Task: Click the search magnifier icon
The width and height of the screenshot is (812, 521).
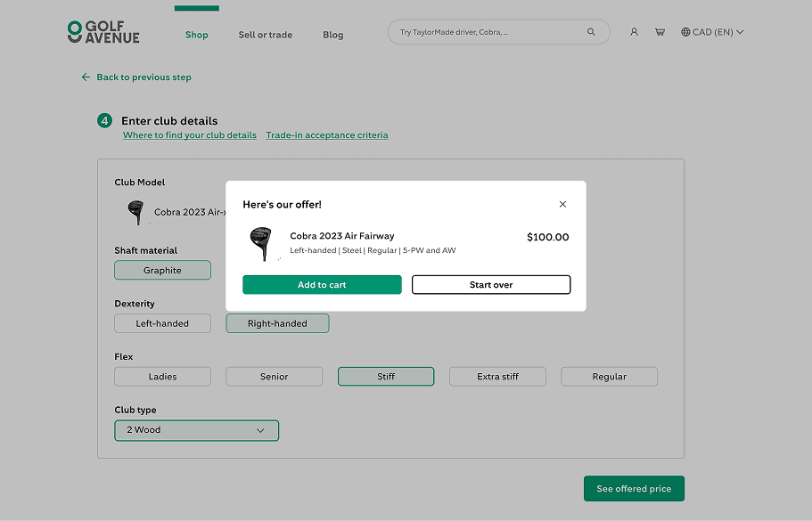Action: pos(591,32)
